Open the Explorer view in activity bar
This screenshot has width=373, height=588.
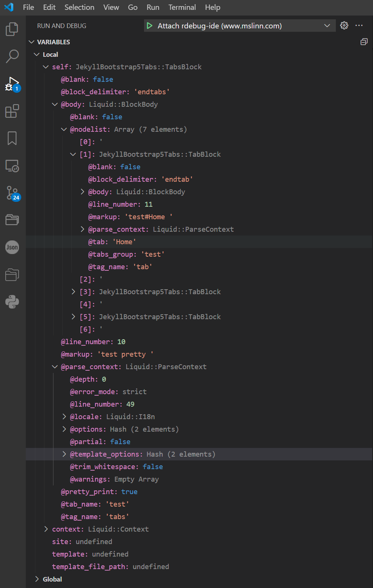coord(12,29)
